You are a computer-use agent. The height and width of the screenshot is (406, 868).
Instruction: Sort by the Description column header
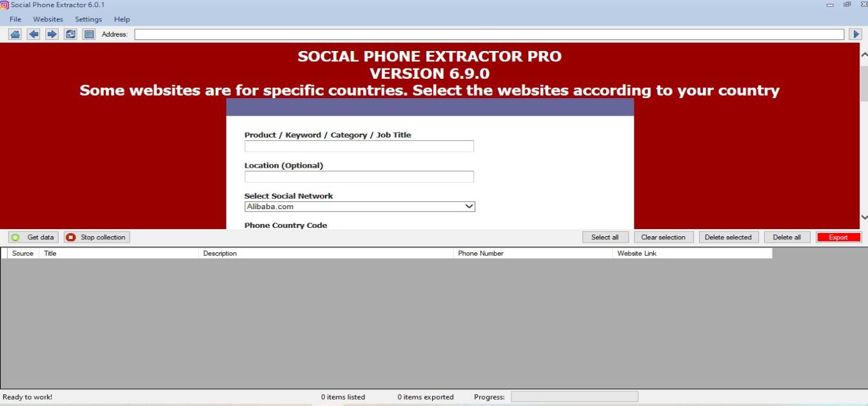coord(326,253)
